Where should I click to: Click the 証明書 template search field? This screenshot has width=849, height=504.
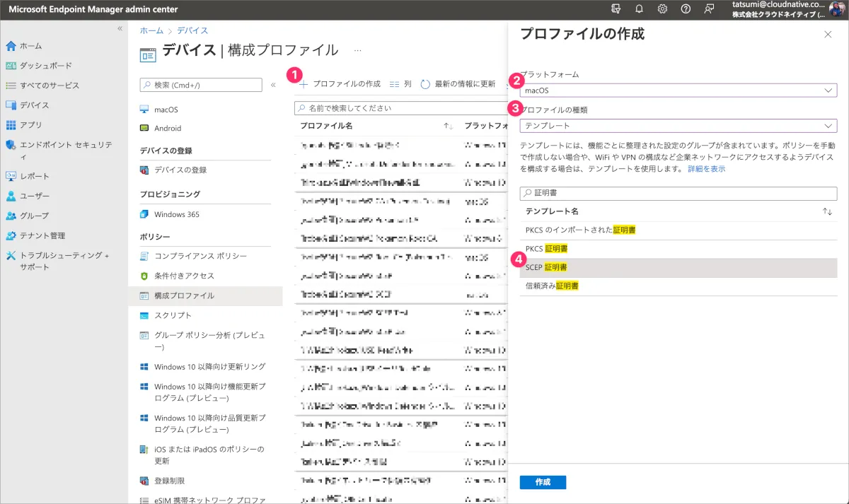tap(678, 192)
